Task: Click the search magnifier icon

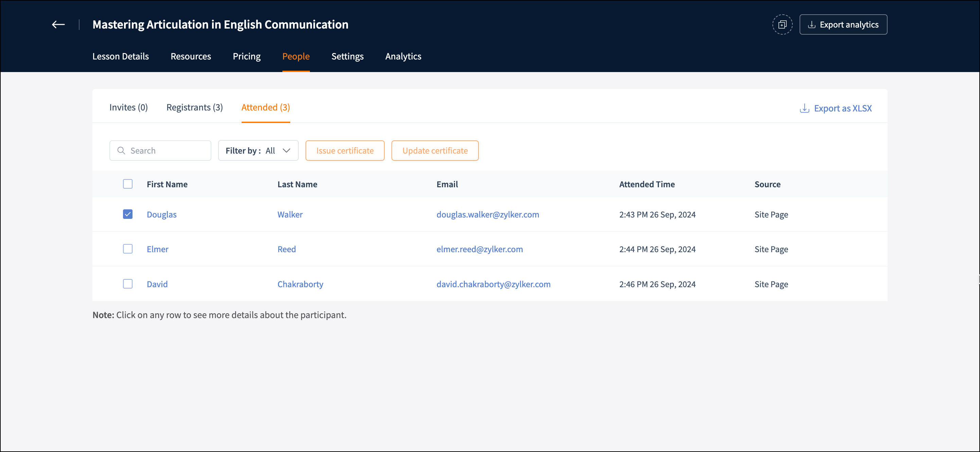Action: click(x=121, y=151)
